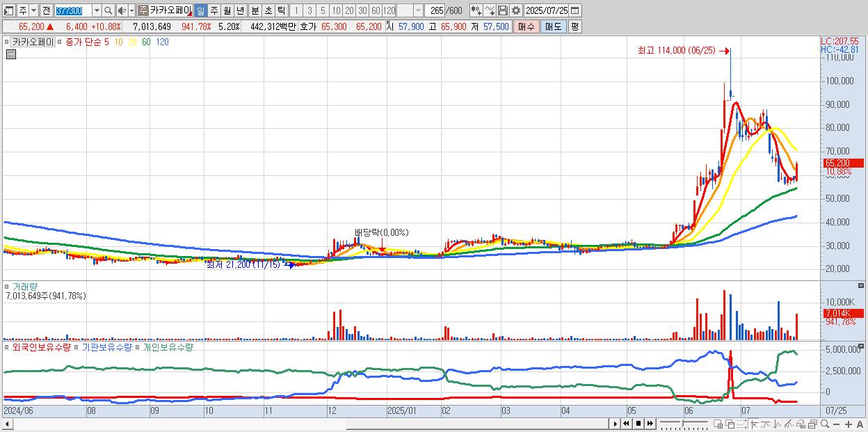This screenshot has height=432, width=868.
Task: Click the speaker sound icon
Action: point(121,10)
